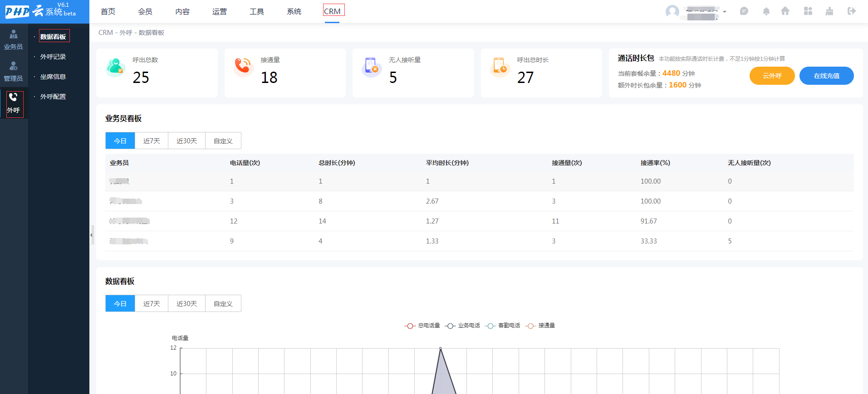Image resolution: width=868 pixels, height=394 pixels.
Task: Click the chart peak data point
Action: pyautogui.click(x=440, y=348)
